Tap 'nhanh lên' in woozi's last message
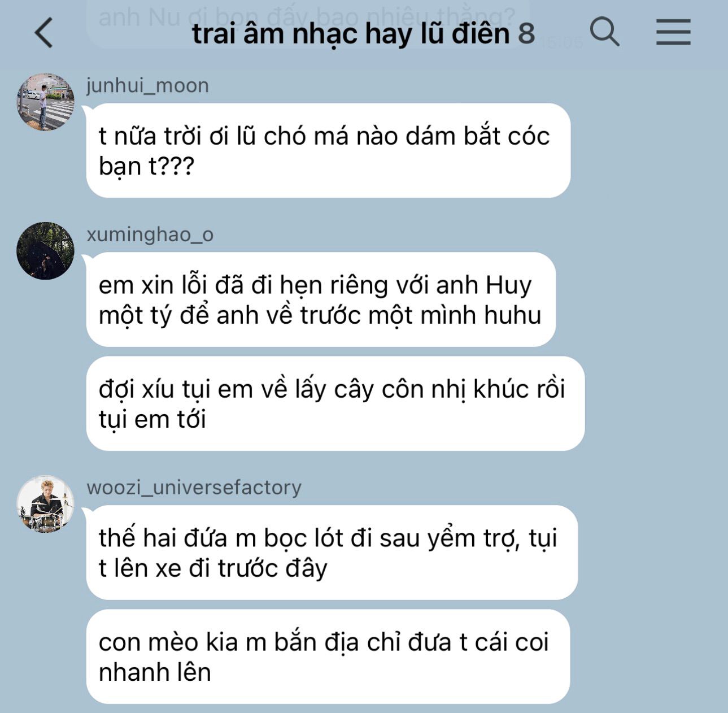728x713 pixels. tap(155, 672)
